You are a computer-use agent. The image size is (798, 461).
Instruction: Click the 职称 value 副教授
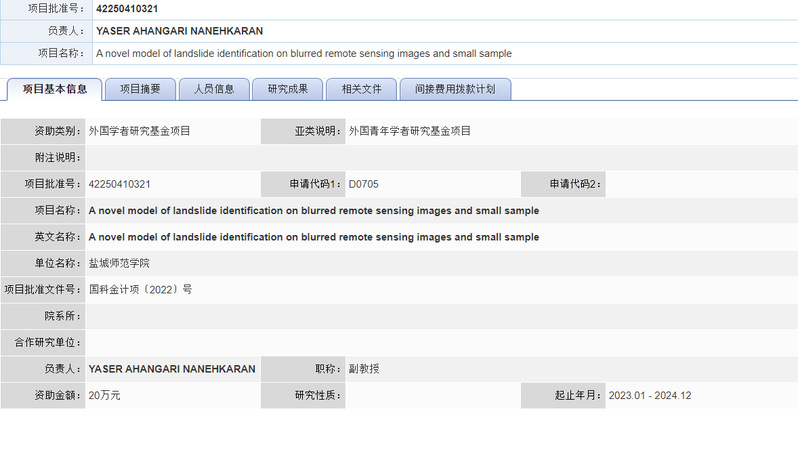tap(363, 369)
